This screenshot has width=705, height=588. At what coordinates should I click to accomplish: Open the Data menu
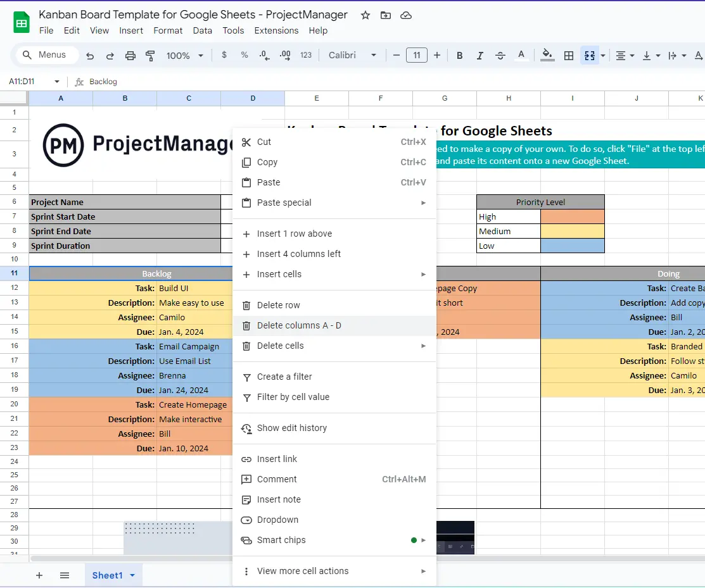pyautogui.click(x=202, y=30)
